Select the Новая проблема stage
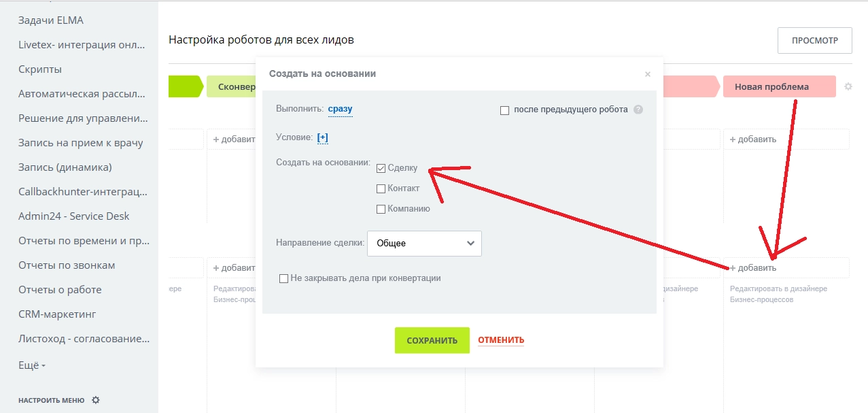The image size is (868, 413). [x=778, y=87]
